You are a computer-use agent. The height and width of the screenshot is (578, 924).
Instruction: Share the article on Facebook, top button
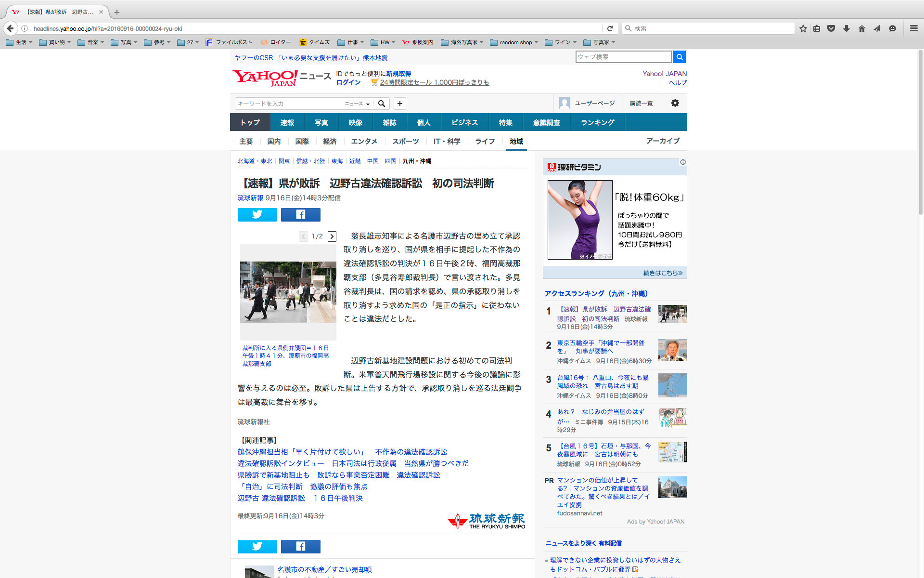click(300, 214)
